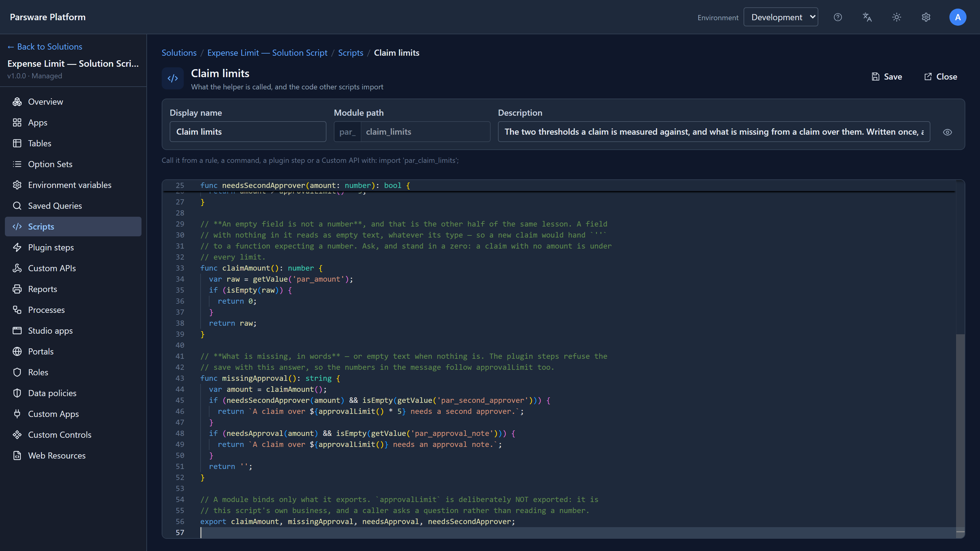The height and width of the screenshot is (551, 980).
Task: Click the language translate icon
Action: (x=867, y=17)
